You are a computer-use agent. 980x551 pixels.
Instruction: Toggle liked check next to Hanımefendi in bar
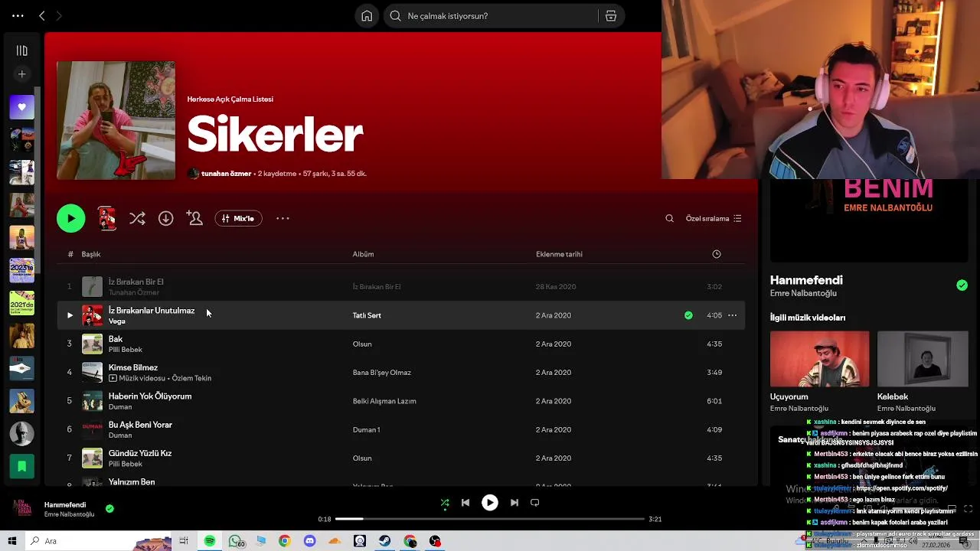click(109, 508)
